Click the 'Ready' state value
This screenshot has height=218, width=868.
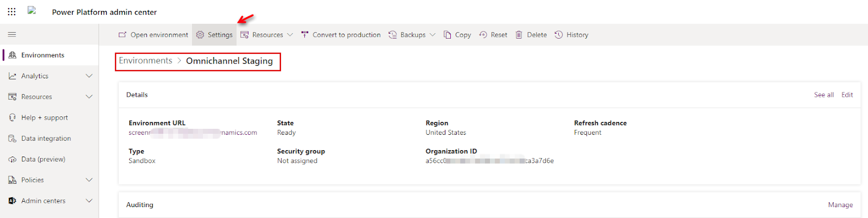click(286, 133)
